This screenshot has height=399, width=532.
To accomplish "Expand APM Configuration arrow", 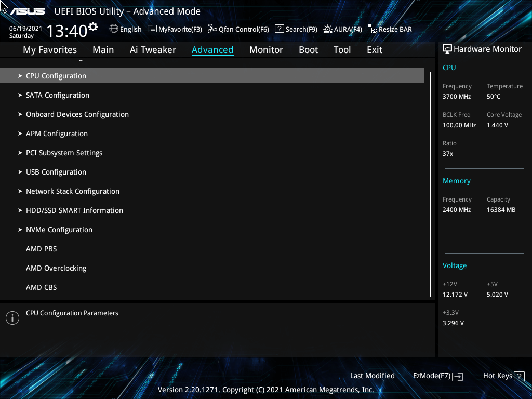I will [x=20, y=134].
